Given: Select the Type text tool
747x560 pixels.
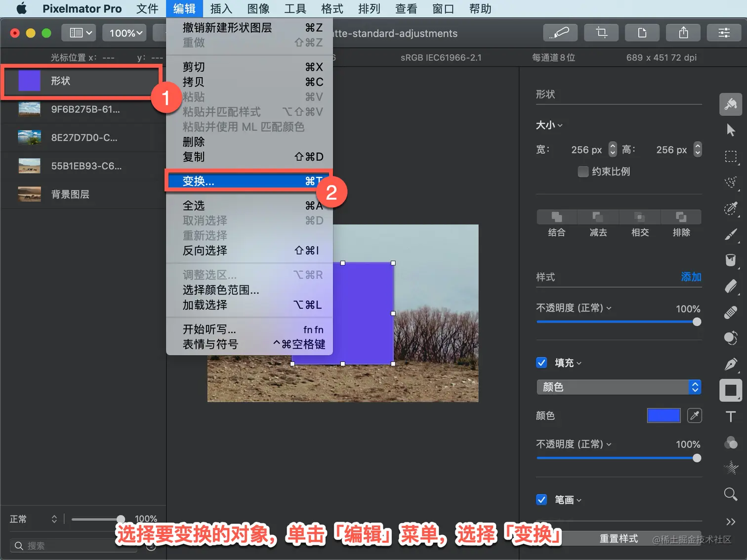Looking at the screenshot, I should (731, 416).
